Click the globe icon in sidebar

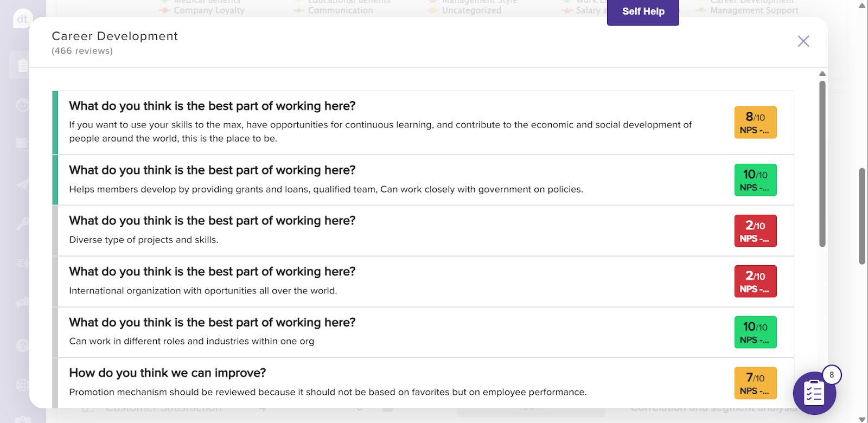[x=22, y=385]
